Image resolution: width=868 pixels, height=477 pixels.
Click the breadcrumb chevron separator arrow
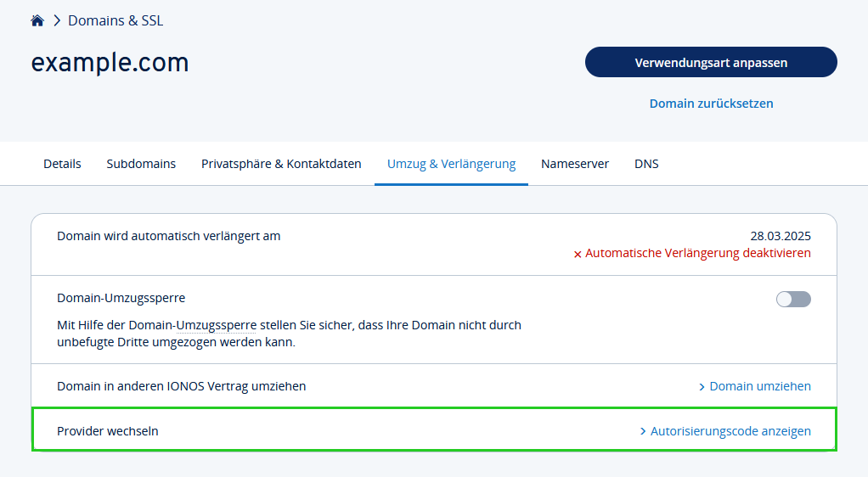56,21
